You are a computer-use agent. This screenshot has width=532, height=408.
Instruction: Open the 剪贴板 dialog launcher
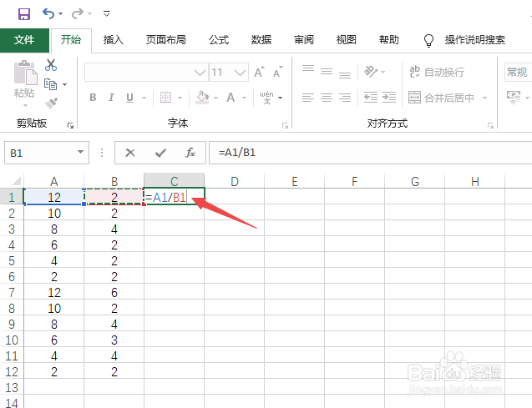[70, 126]
